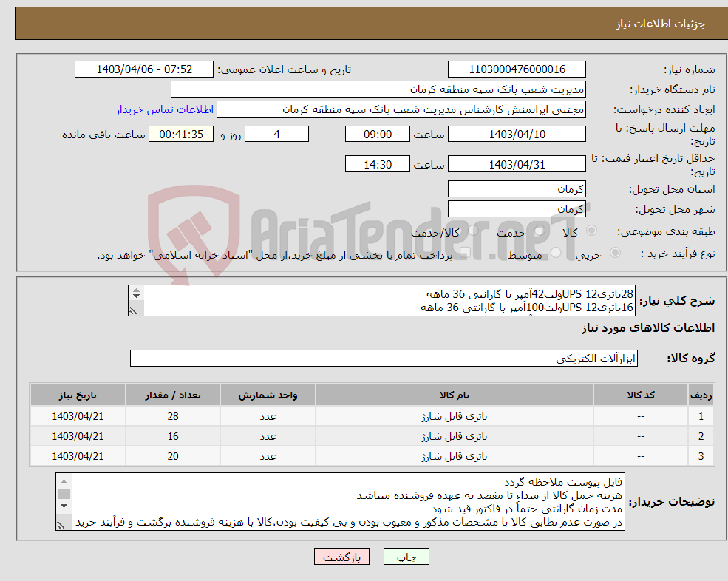Click delivery city field کرمان
Screen dimensions: 728x581
click(517, 209)
